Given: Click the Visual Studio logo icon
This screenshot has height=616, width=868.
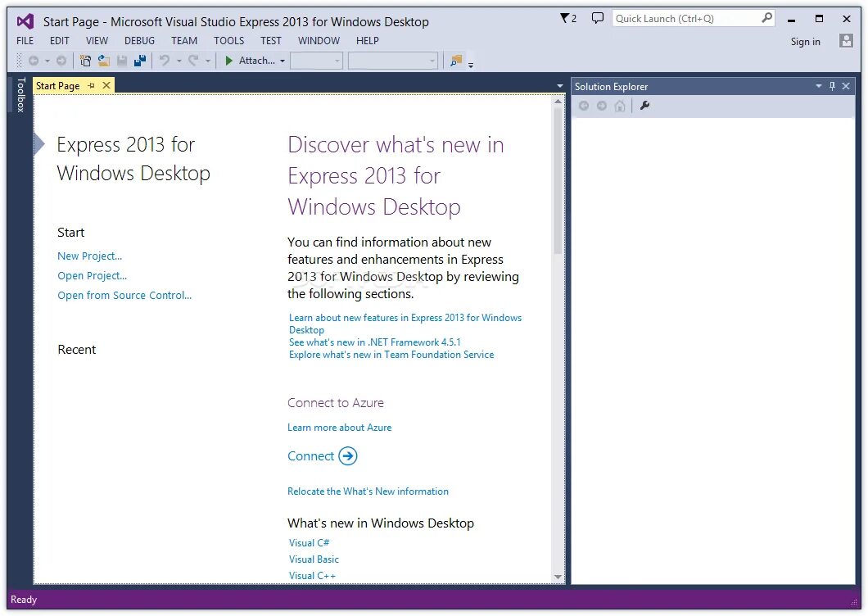Looking at the screenshot, I should click(25, 21).
